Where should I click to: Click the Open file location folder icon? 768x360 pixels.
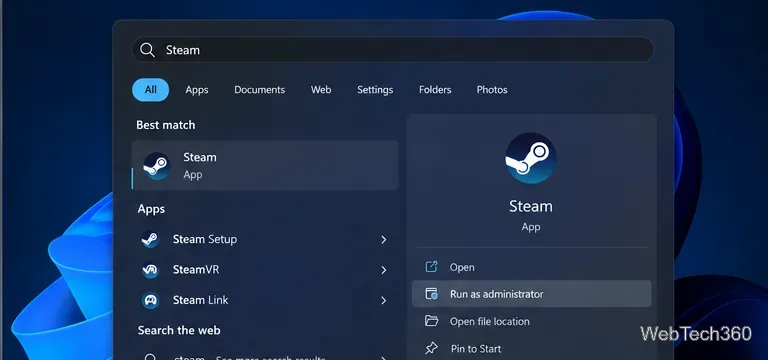431,321
